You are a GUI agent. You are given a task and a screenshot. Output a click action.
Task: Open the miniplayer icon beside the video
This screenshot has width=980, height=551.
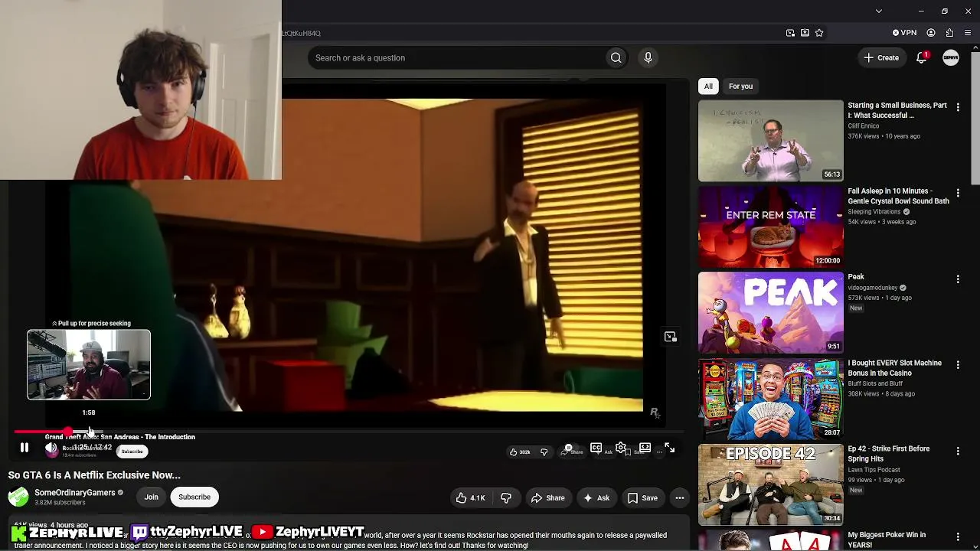pyautogui.click(x=671, y=337)
